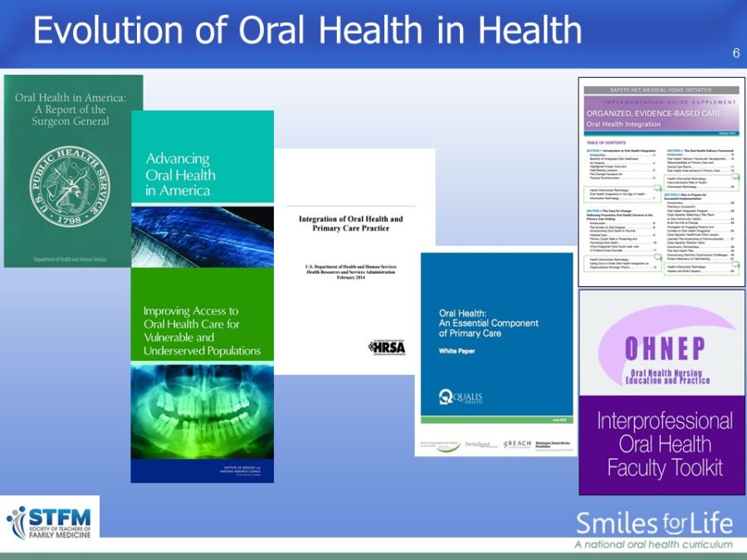Click the REACH sponsor logo
747x560 pixels.
click(517, 444)
